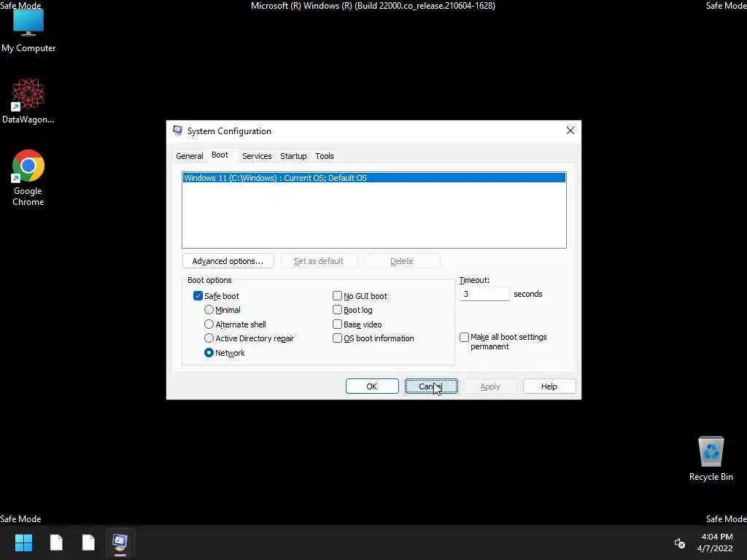Confirm with the OK button
This screenshot has width=747, height=560.
point(372,386)
